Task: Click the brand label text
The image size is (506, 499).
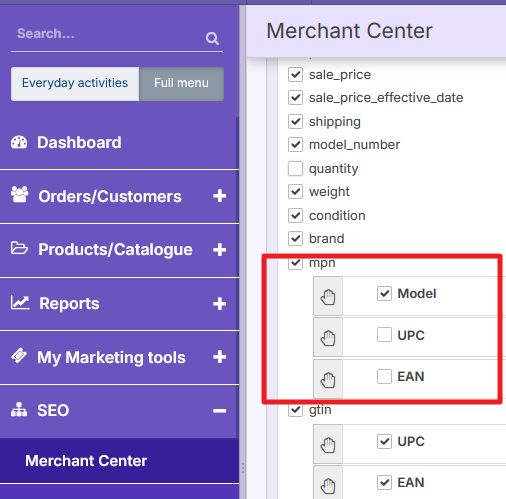Action: pos(326,239)
